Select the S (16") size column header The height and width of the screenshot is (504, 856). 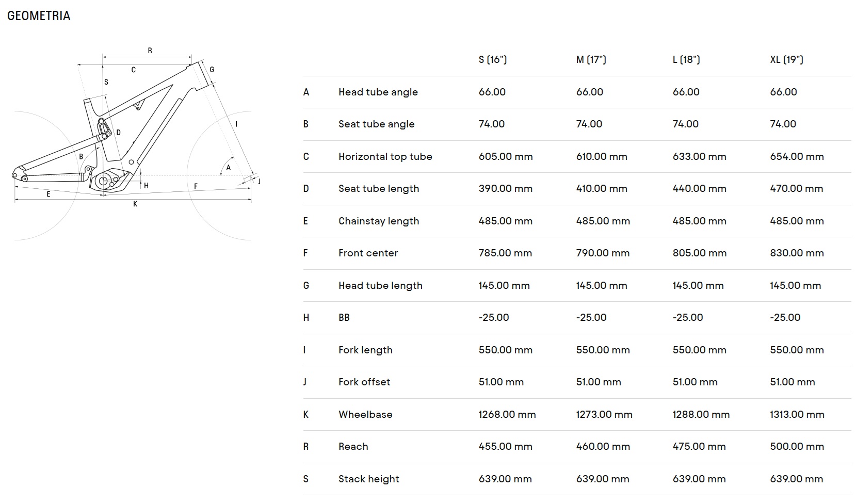pos(492,60)
